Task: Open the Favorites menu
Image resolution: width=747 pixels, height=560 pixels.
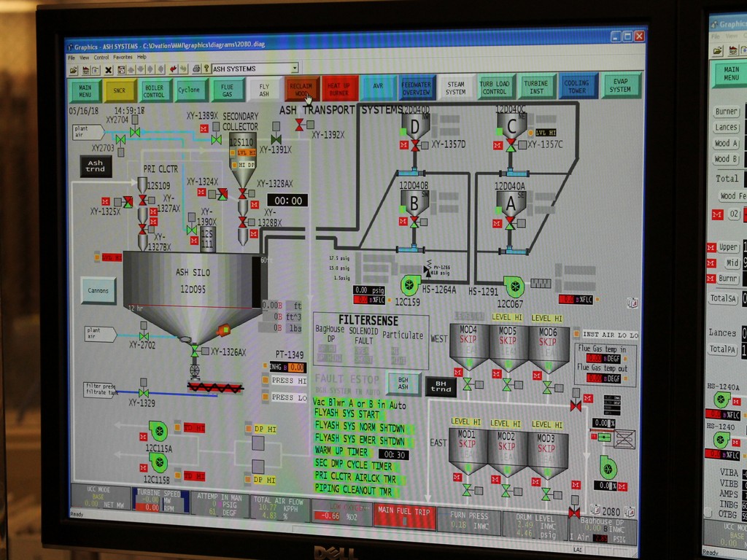Action: 123,57
